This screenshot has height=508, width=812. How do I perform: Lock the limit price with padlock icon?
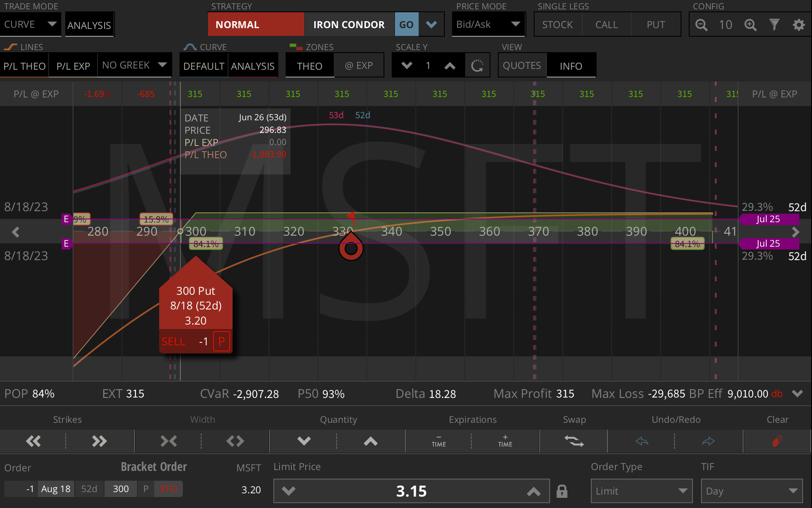[x=562, y=491]
